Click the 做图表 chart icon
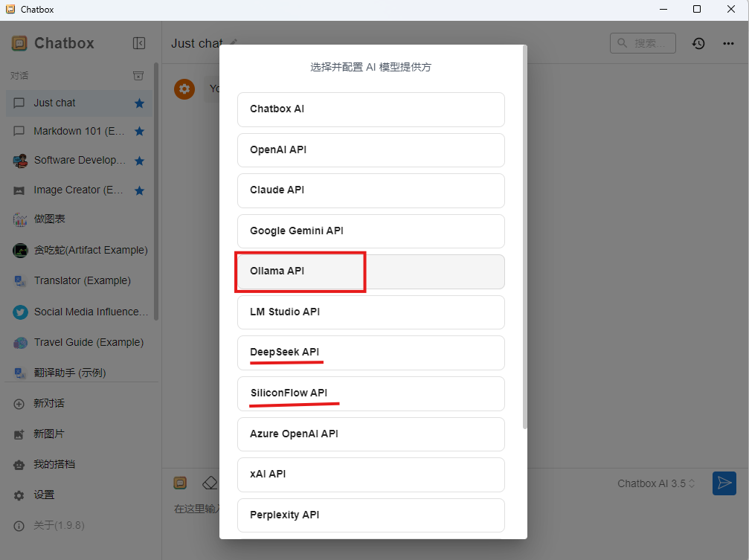The width and height of the screenshot is (749, 560). 19,219
